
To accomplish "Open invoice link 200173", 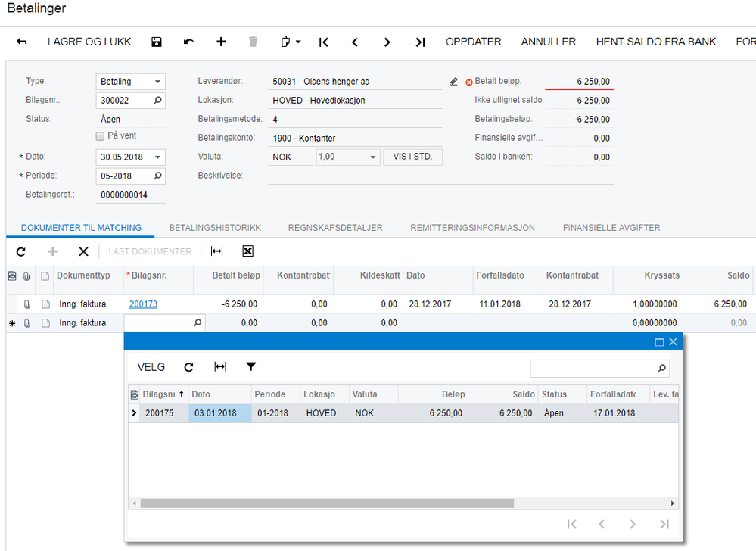I will point(143,304).
